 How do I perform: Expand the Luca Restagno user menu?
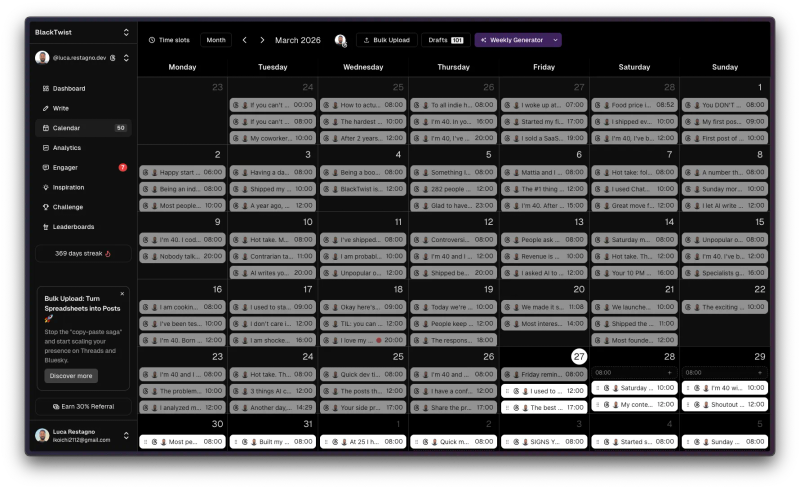(x=126, y=435)
